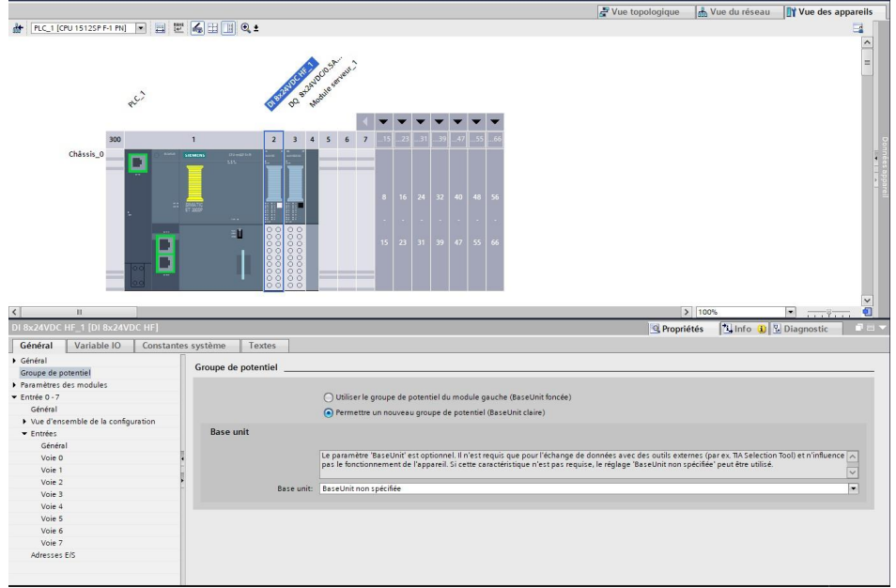Collapse the Entrées tree node

(24, 434)
